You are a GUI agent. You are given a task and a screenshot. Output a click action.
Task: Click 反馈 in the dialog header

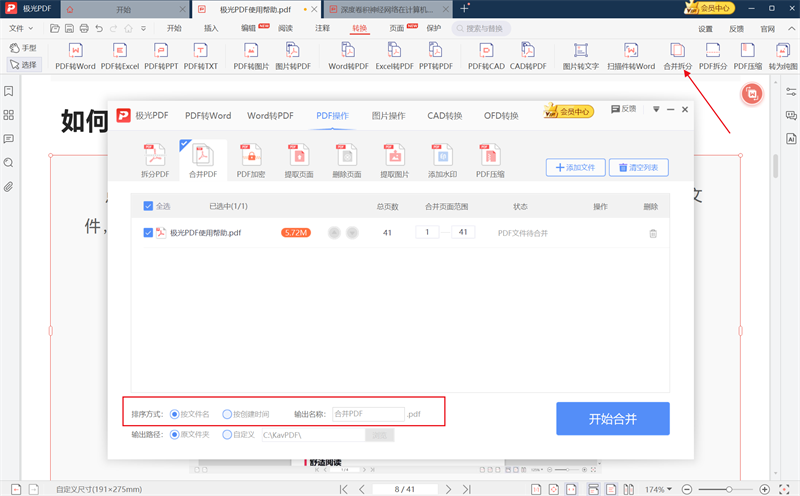623,109
